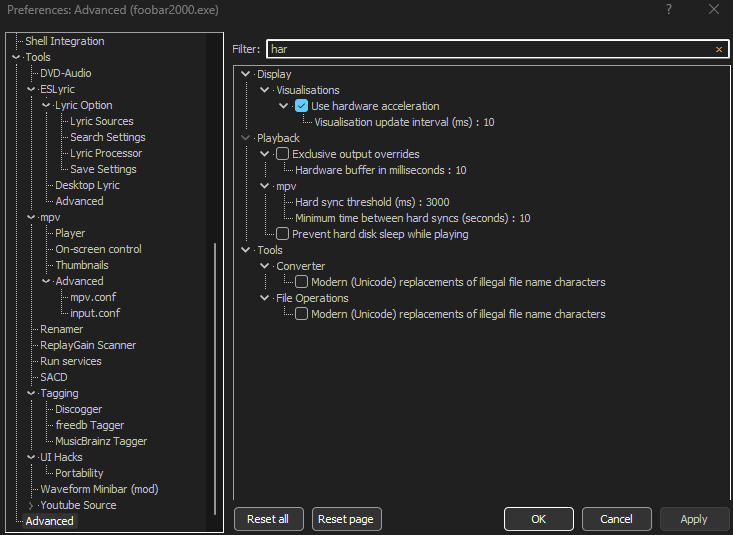
Task: Select Search Settings in sidebar
Action: point(108,137)
